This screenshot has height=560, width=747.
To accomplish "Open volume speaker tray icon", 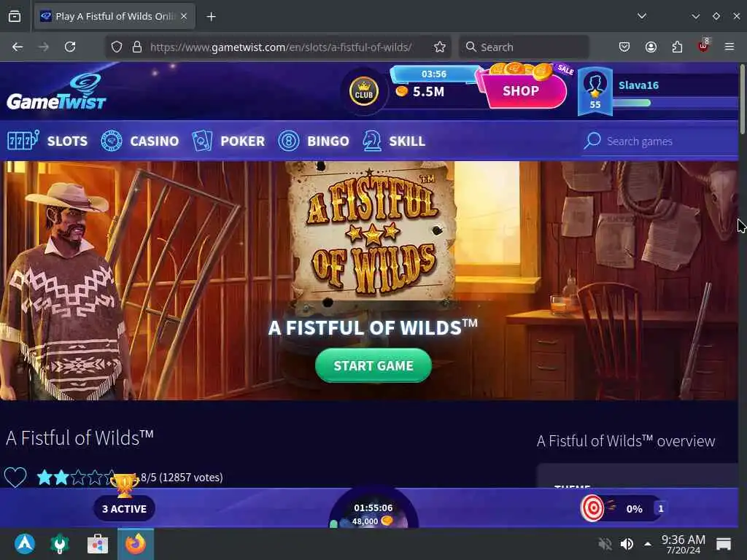I will pyautogui.click(x=627, y=544).
